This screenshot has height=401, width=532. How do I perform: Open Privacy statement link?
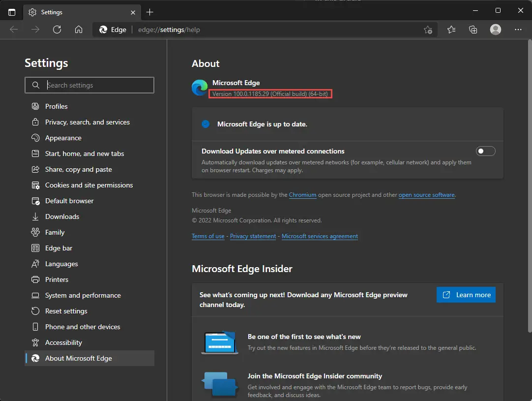pyautogui.click(x=253, y=236)
